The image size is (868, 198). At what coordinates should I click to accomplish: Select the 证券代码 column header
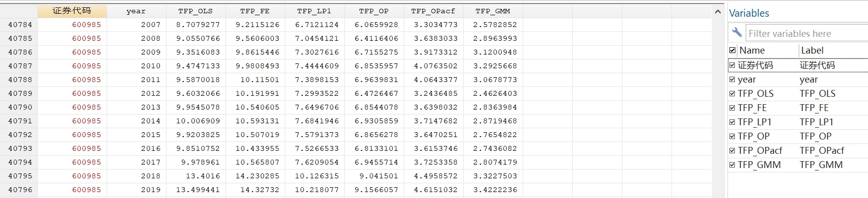click(72, 11)
